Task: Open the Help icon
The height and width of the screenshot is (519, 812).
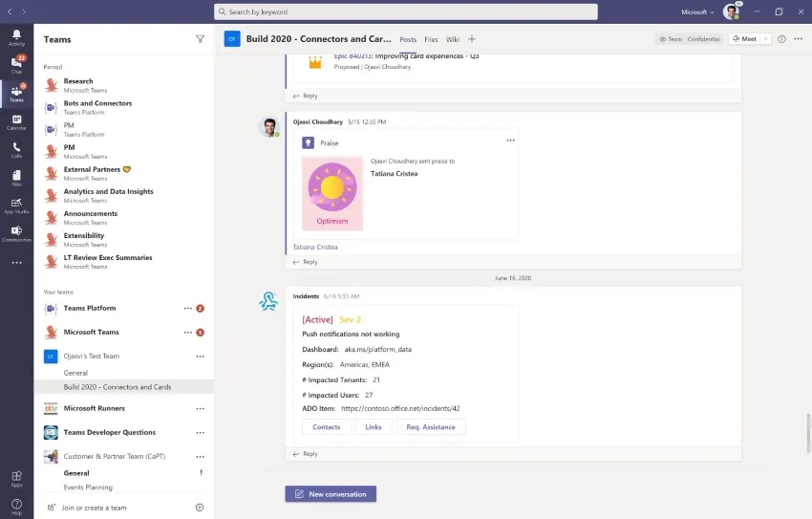Action: click(x=16, y=506)
